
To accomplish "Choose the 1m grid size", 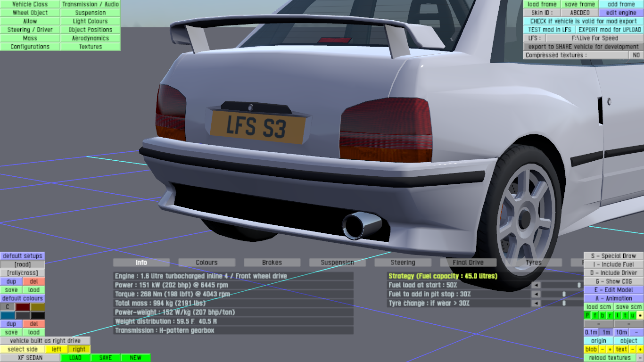I will [x=606, y=332].
